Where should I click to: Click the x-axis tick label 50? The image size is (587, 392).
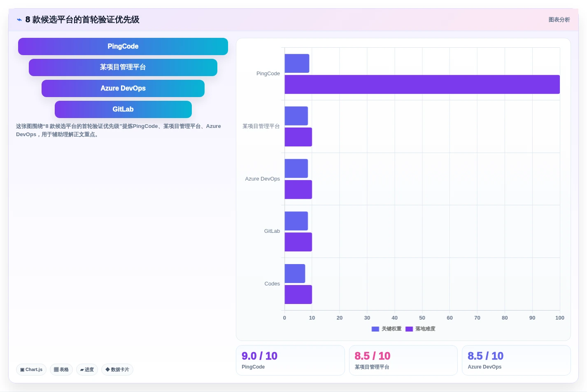[422, 318]
